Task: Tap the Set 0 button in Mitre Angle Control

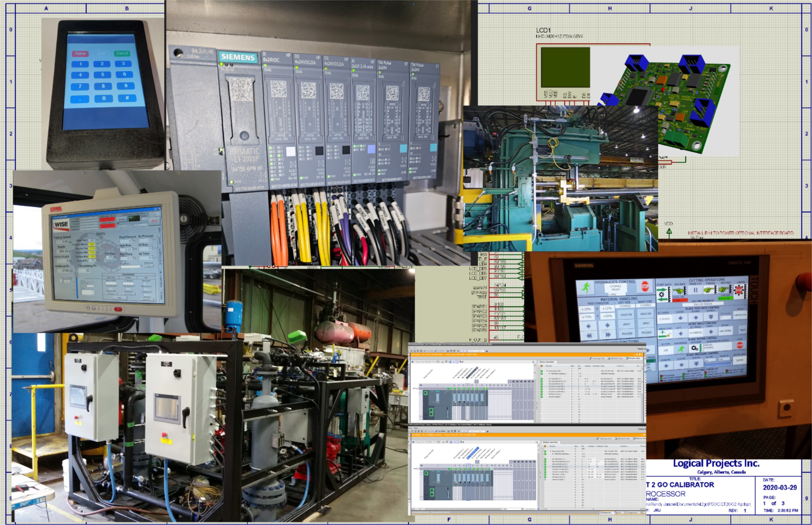Action: [743, 330]
